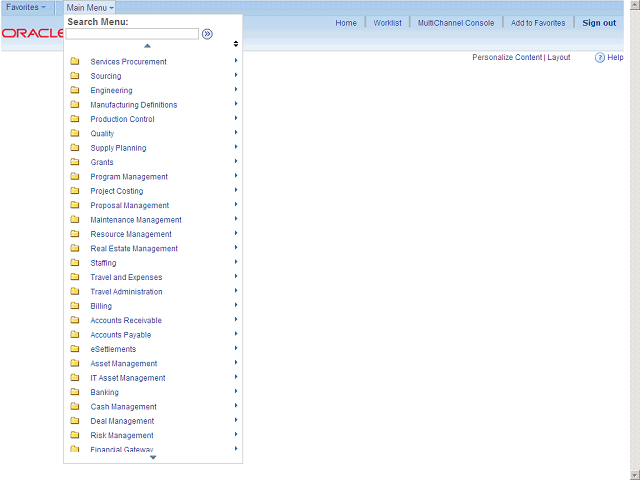Click the eSettlements folder icon
The width and height of the screenshot is (640, 480).
pos(75,349)
